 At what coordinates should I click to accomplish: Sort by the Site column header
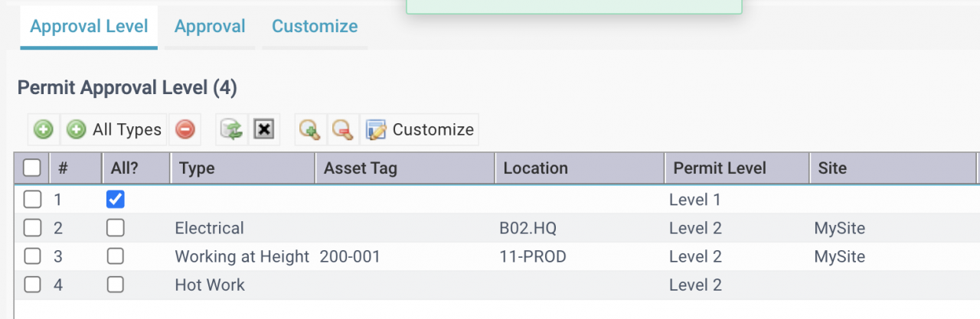[893, 168]
